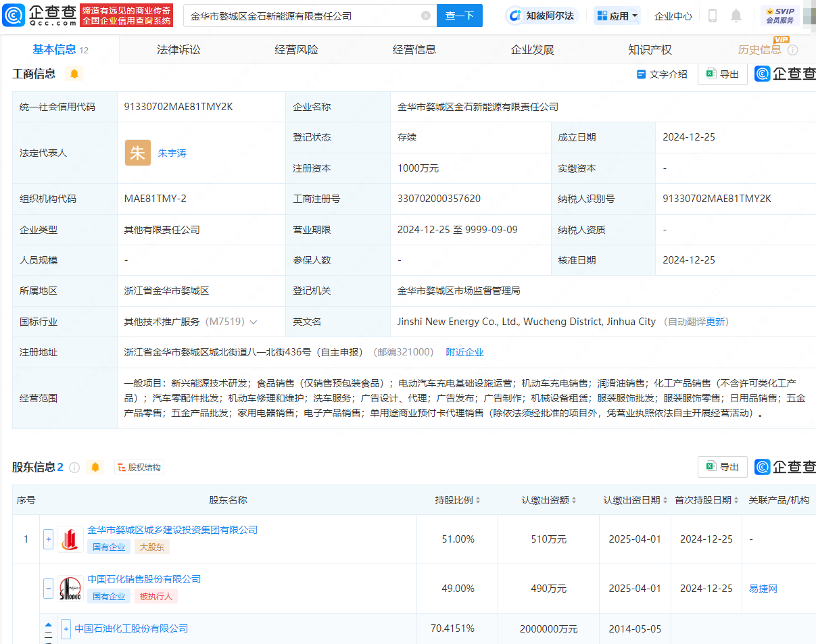
Task: Expand shareholder row 金华市婺城区城乡建设投资集团有限公司
Action: (48, 539)
